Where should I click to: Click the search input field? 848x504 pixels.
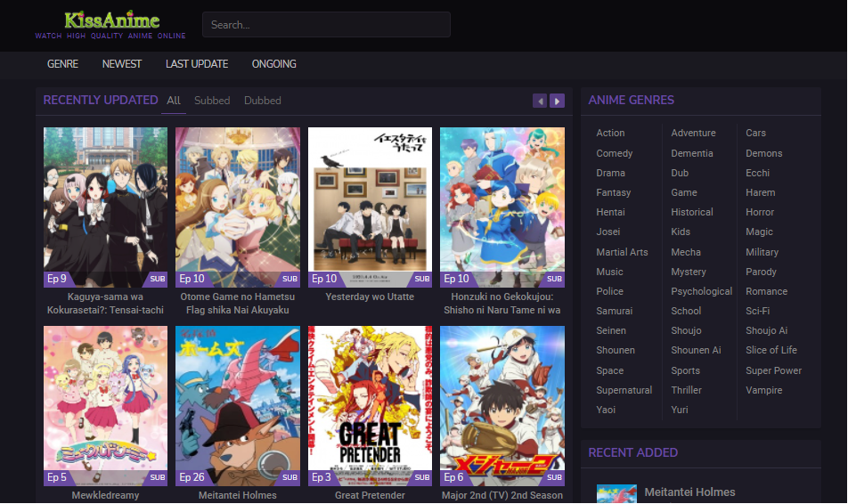pyautogui.click(x=326, y=25)
